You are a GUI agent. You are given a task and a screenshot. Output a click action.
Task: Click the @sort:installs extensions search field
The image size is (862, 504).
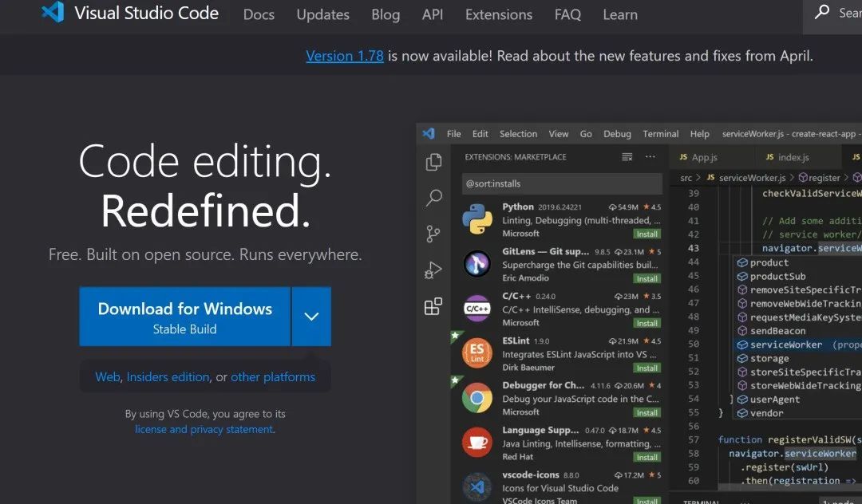coord(562,183)
